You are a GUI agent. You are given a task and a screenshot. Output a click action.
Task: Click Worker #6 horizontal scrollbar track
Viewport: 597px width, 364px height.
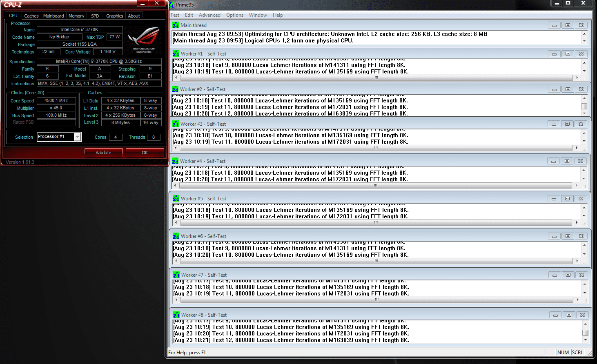coord(376,261)
